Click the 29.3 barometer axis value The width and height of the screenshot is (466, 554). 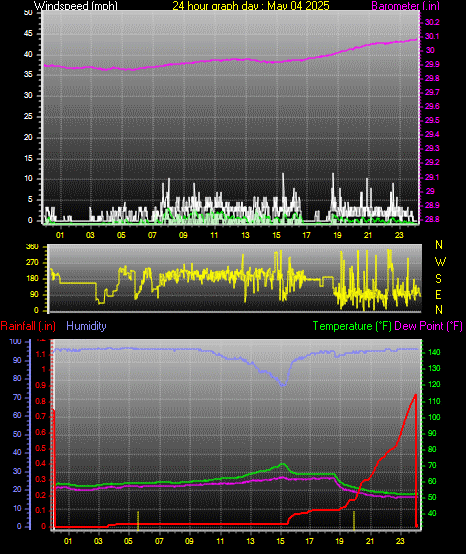[432, 148]
